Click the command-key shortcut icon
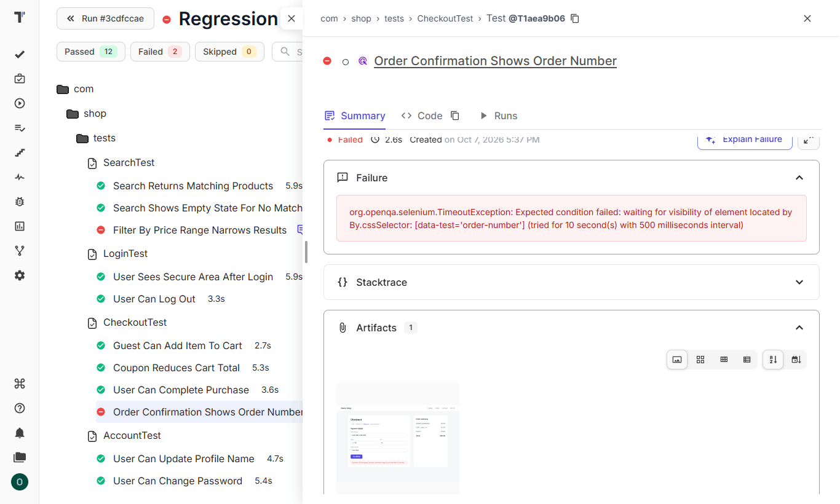 (20, 384)
